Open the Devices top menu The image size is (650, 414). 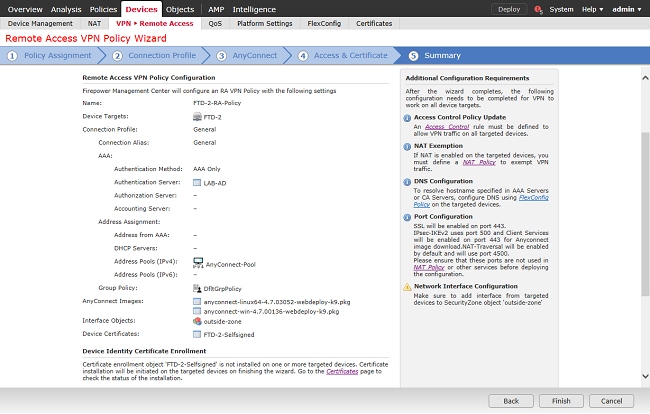[141, 9]
